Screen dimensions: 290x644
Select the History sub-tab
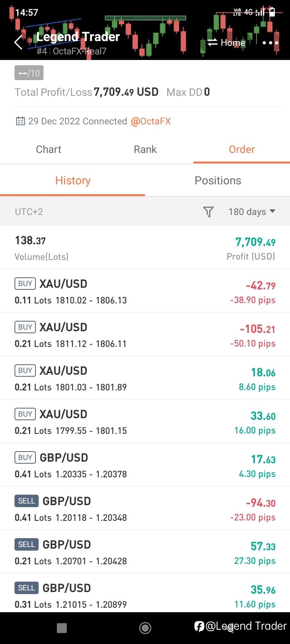coord(73,180)
